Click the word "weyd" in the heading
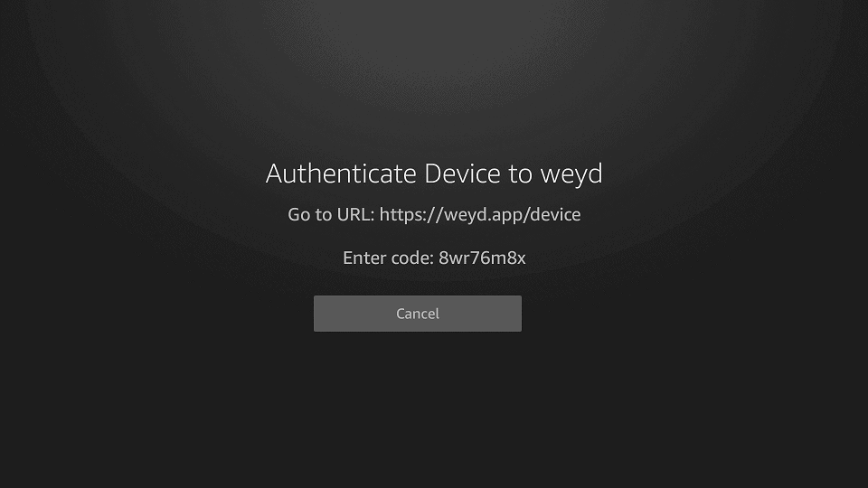Viewport: 868px width, 488px height. [571, 174]
